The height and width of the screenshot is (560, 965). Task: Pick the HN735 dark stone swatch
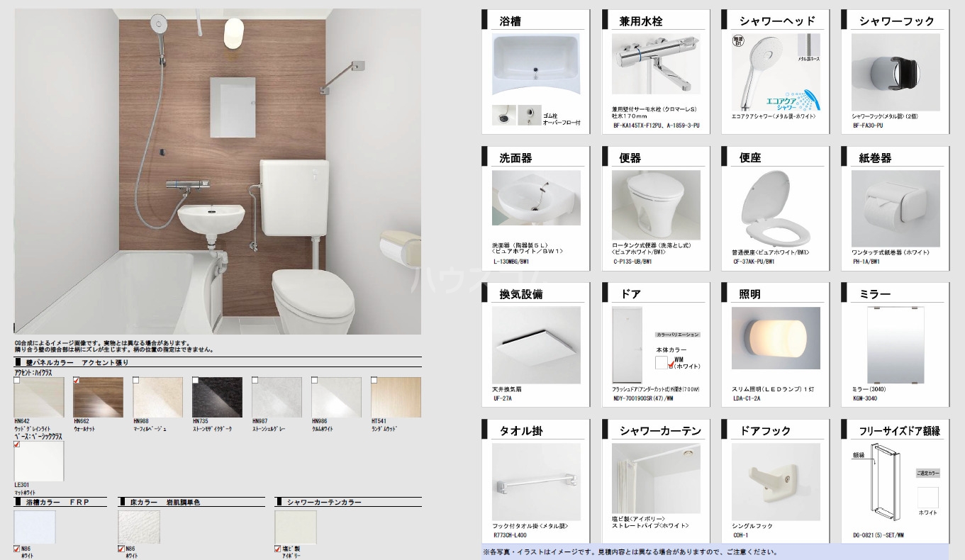coord(217,397)
